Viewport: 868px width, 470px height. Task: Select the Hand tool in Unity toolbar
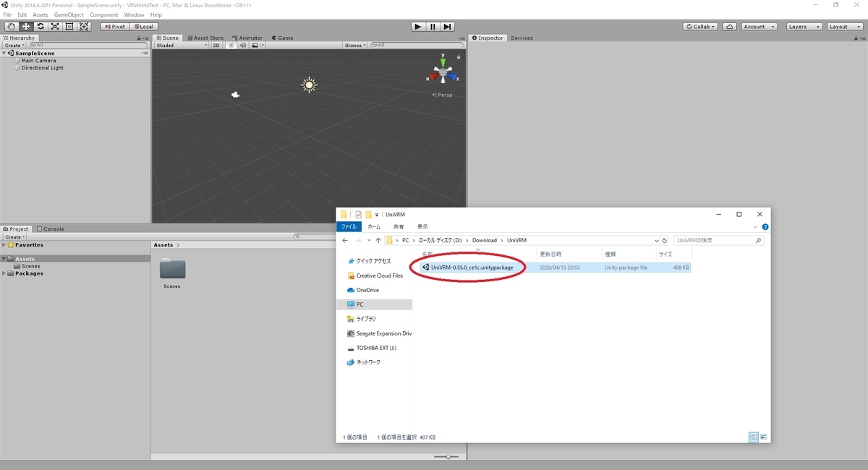coord(12,27)
